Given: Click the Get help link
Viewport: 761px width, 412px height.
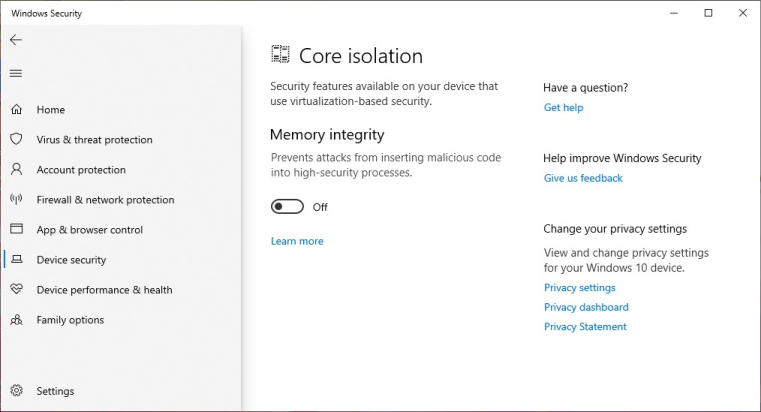Looking at the screenshot, I should [563, 108].
